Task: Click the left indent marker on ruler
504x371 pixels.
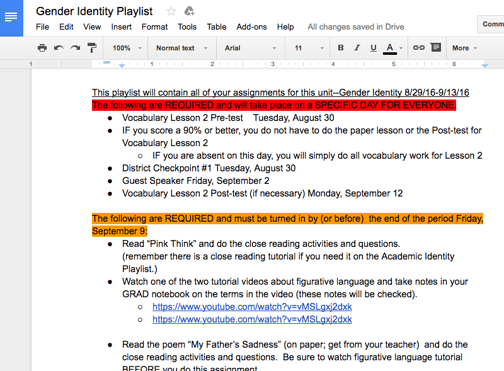Action: point(122,65)
